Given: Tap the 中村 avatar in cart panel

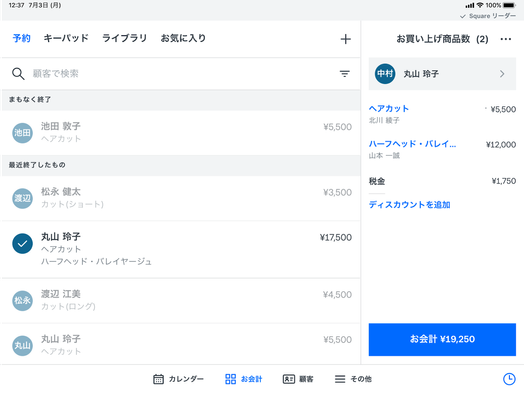Looking at the screenshot, I should pos(385,74).
